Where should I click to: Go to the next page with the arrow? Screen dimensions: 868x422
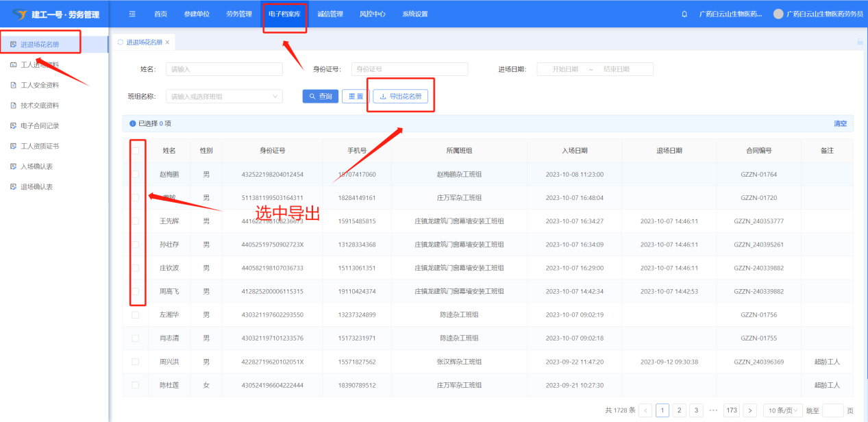[750, 410]
